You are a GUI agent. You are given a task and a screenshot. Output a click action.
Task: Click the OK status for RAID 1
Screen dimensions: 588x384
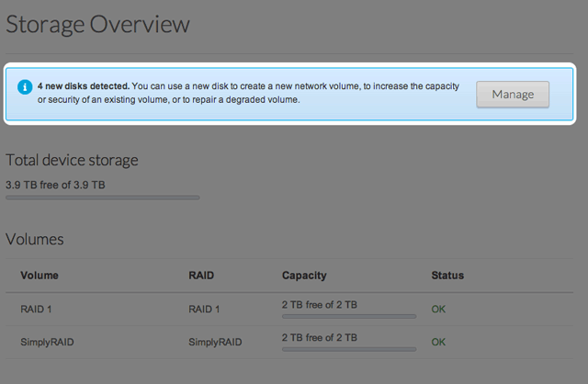coord(438,309)
